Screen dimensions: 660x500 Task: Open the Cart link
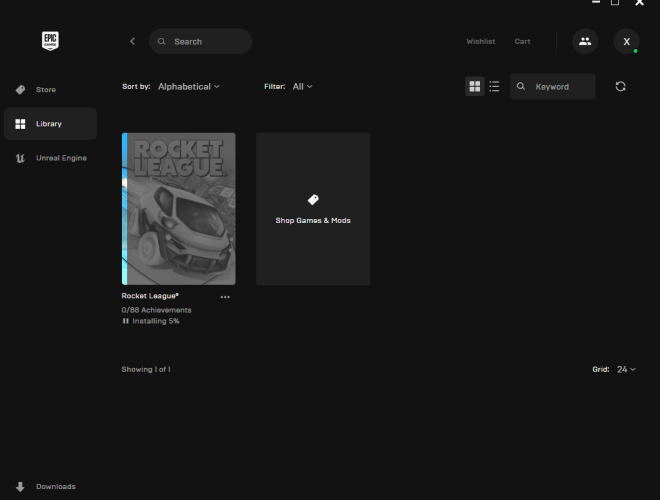[x=522, y=41]
